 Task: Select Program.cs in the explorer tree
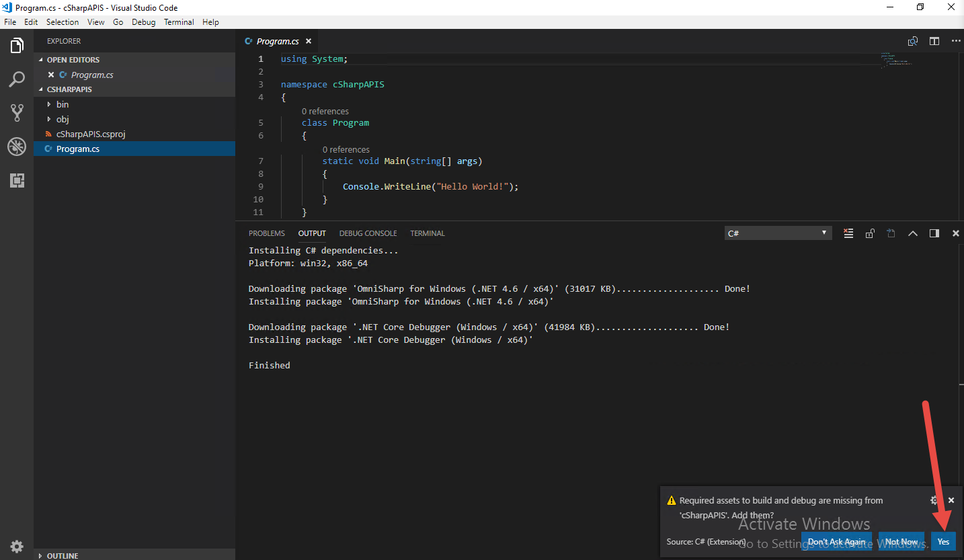134,149
